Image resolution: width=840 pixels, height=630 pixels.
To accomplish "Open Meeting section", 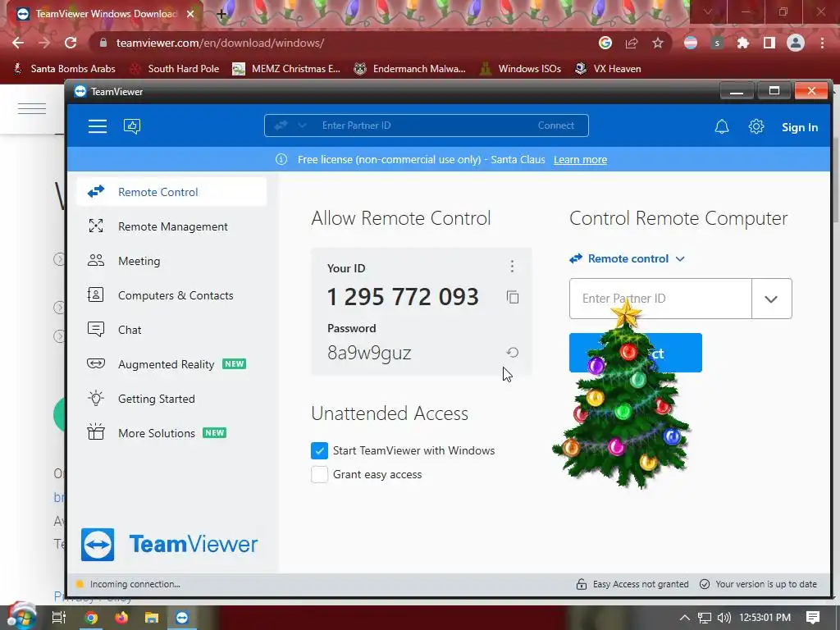I will [x=171, y=260].
